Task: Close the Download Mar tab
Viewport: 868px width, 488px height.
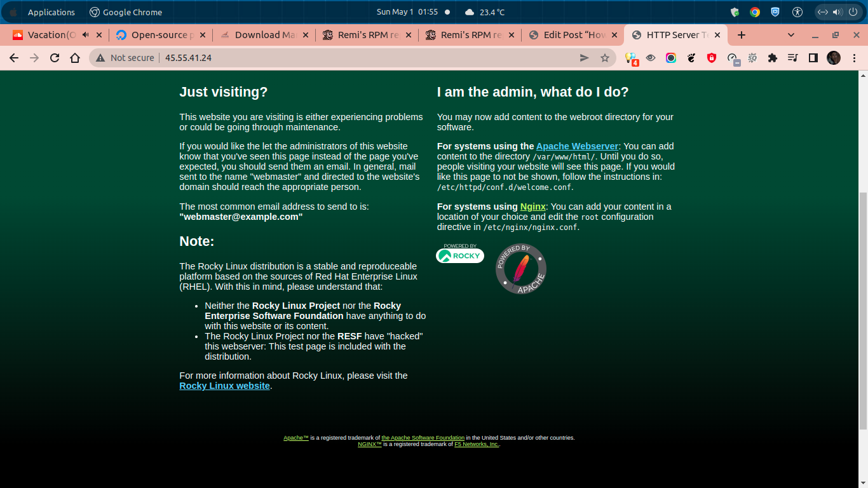Action: (305, 35)
